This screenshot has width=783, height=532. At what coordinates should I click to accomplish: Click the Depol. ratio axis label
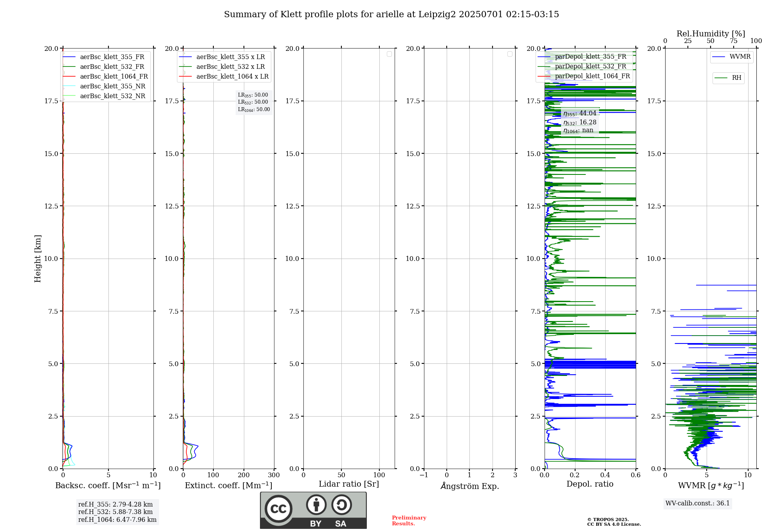click(x=590, y=484)
